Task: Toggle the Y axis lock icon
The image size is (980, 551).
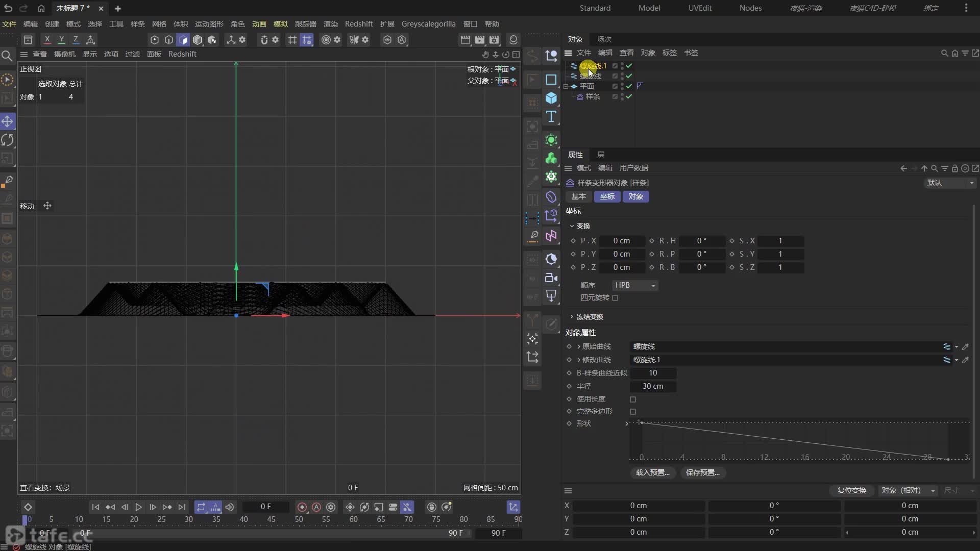Action: point(61,40)
